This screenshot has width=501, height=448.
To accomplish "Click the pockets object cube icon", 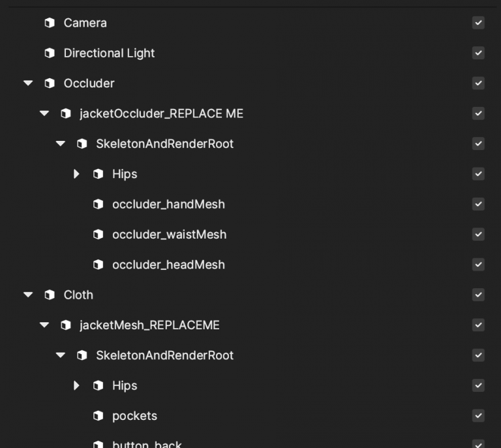I will (98, 416).
